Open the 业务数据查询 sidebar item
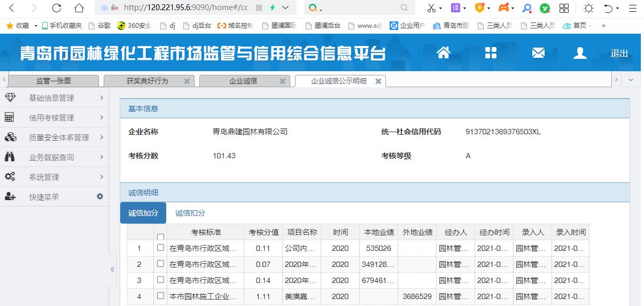 click(x=53, y=157)
